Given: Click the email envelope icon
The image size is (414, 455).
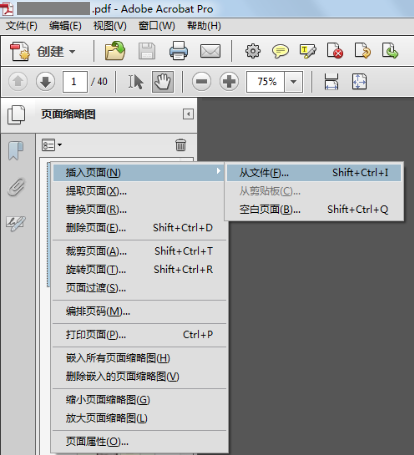Looking at the screenshot, I should coord(210,51).
